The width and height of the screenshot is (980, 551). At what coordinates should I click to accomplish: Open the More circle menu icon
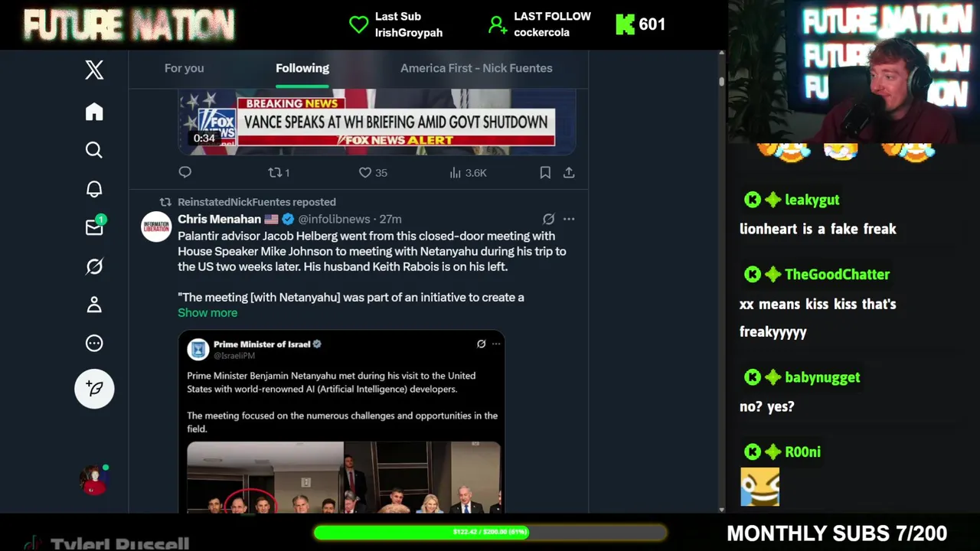click(x=94, y=343)
